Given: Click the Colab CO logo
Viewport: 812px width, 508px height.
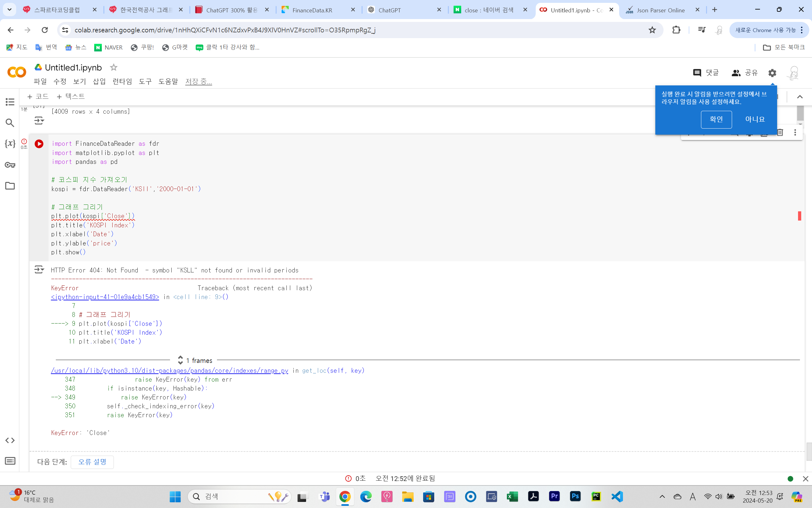Looking at the screenshot, I should click(x=17, y=72).
